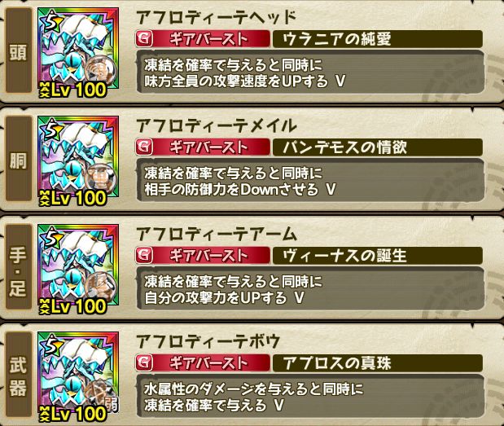This screenshot has height=426, width=504.
Task: Select the 武器 slot tab
Action: (19, 375)
